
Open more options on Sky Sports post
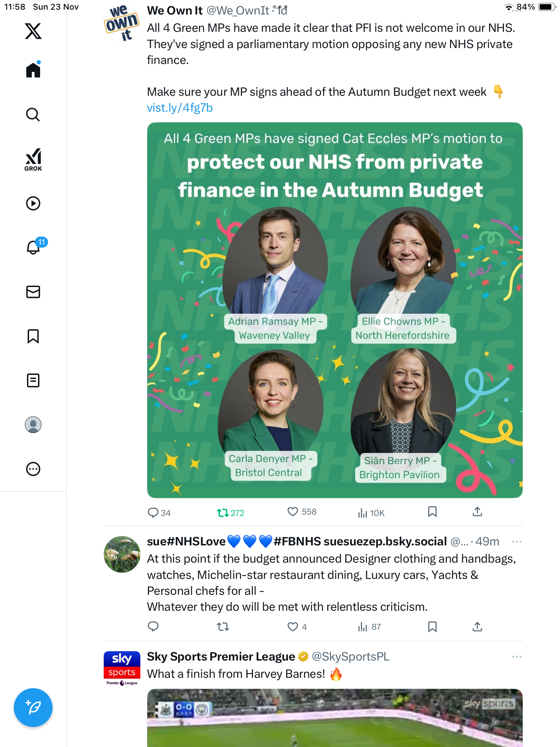516,657
